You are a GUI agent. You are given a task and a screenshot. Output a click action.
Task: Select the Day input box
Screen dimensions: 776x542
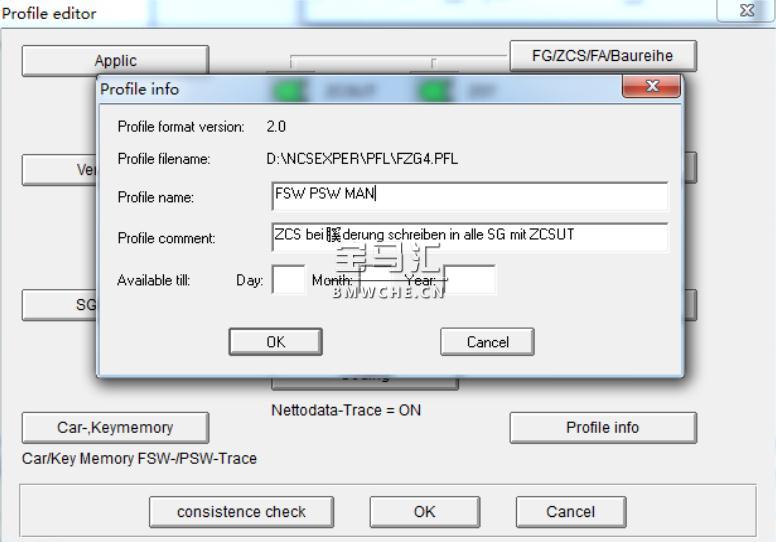tap(289, 280)
